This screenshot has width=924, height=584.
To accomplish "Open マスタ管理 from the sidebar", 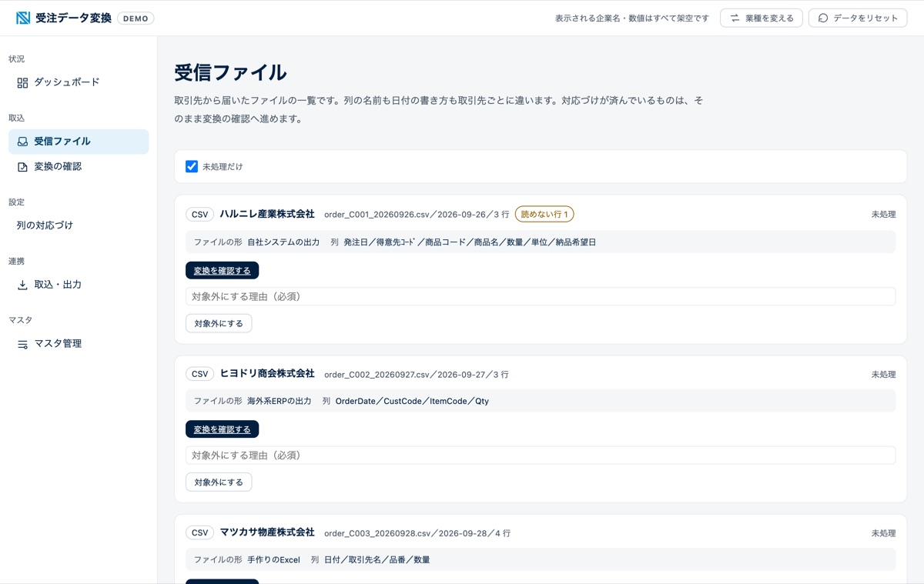I will (x=79, y=344).
